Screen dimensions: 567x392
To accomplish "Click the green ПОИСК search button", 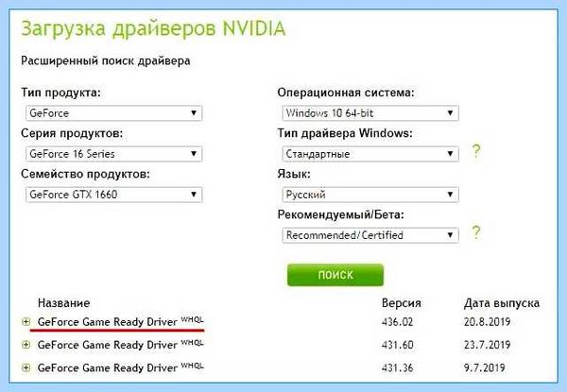I will (335, 275).
